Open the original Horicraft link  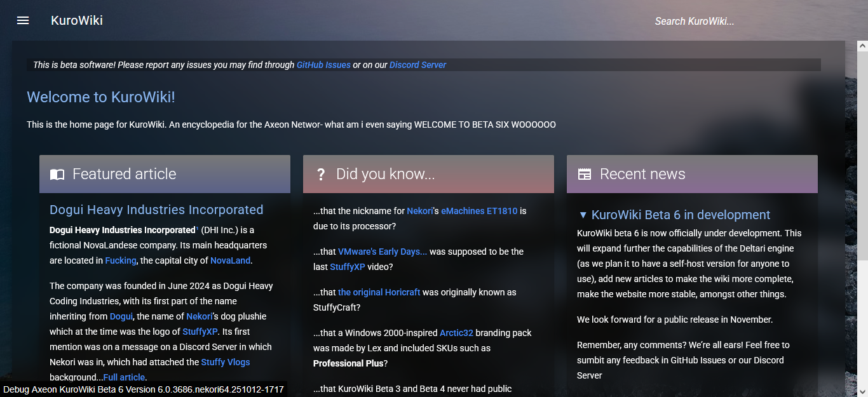coord(379,292)
